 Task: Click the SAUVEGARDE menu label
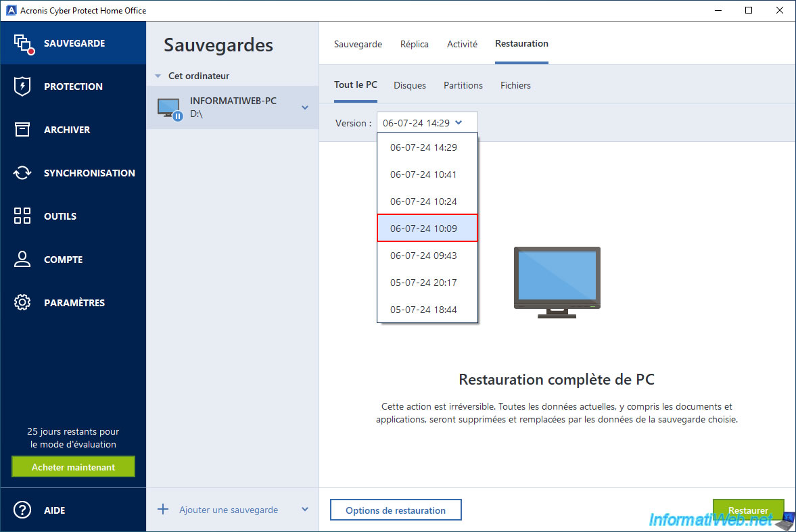coord(74,43)
